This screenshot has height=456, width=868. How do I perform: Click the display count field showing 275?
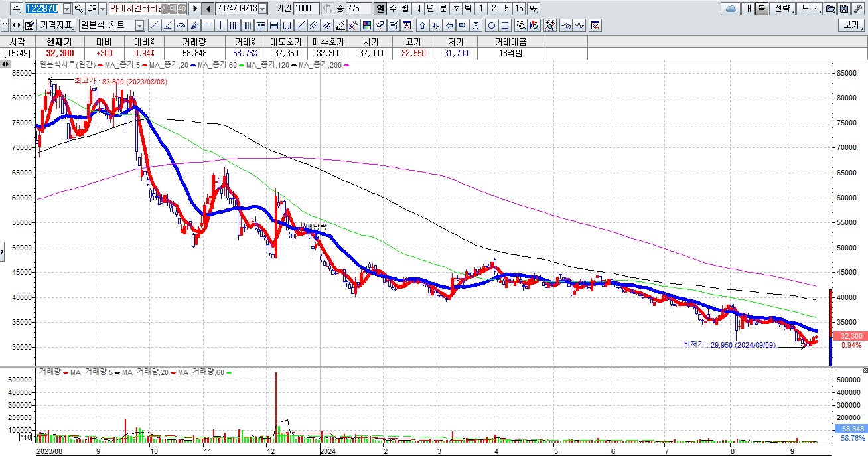(359, 9)
